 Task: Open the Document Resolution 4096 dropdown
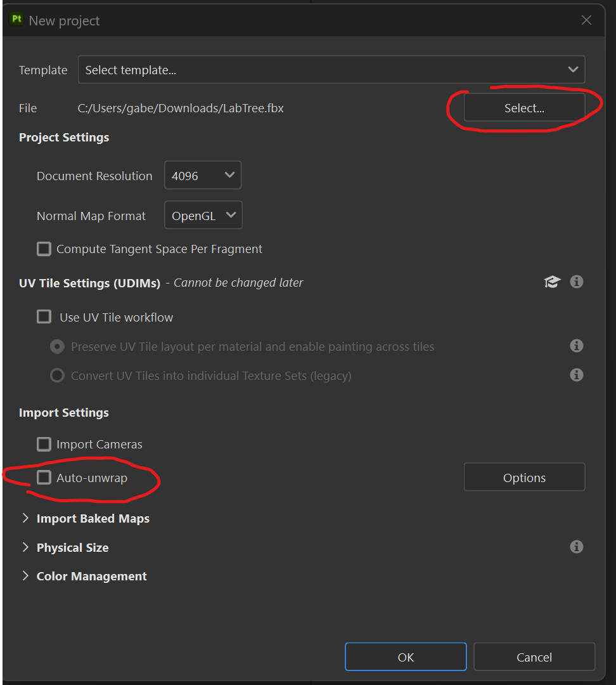point(203,175)
